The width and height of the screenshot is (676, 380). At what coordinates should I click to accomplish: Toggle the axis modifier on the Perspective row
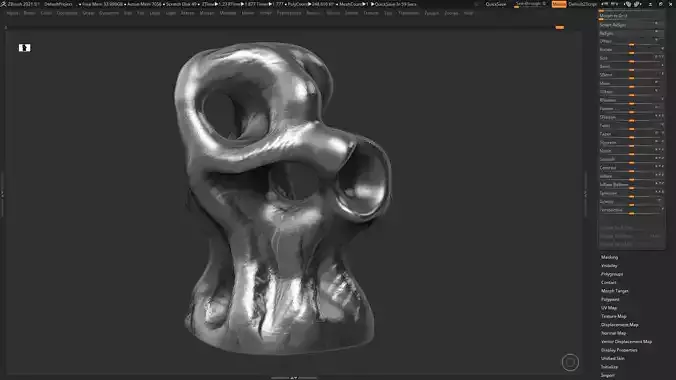662,210
